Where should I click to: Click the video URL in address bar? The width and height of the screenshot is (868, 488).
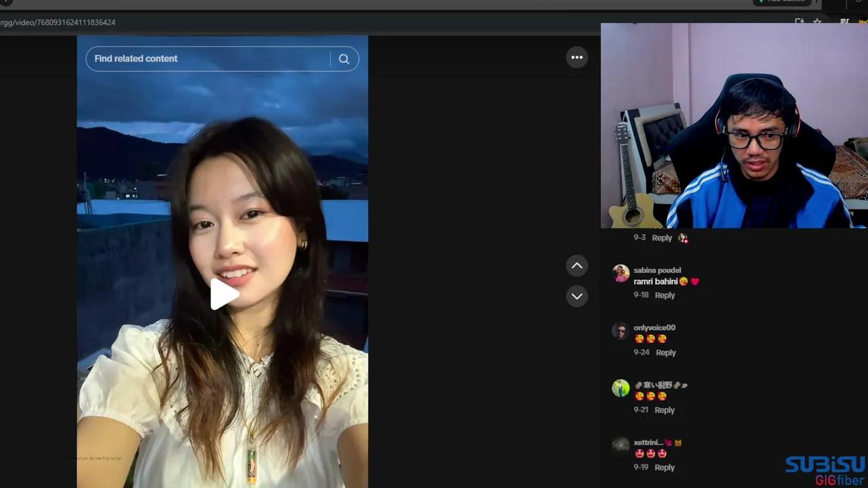58,22
